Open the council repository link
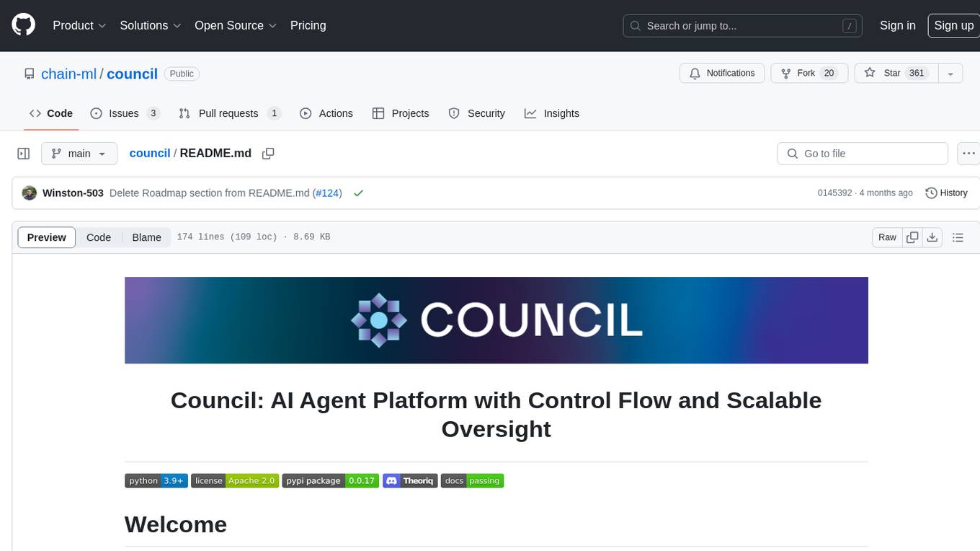This screenshot has width=980, height=551. 132,74
